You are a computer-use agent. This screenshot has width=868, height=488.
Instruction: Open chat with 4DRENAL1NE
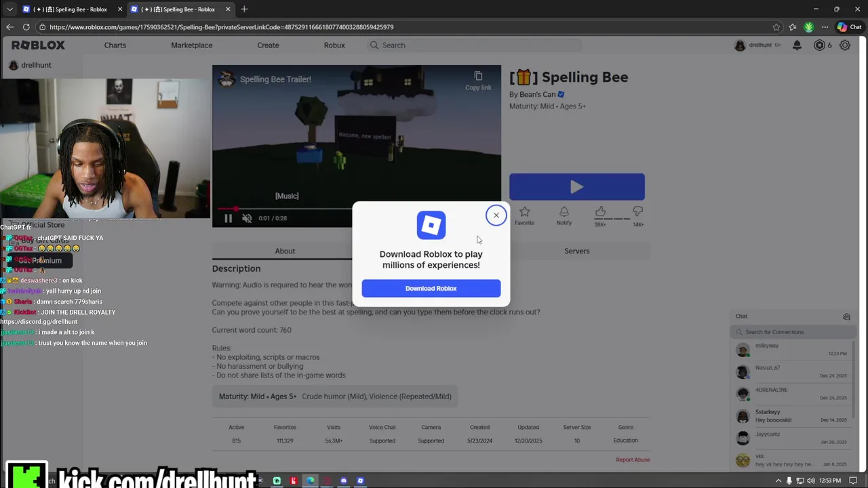click(x=792, y=394)
